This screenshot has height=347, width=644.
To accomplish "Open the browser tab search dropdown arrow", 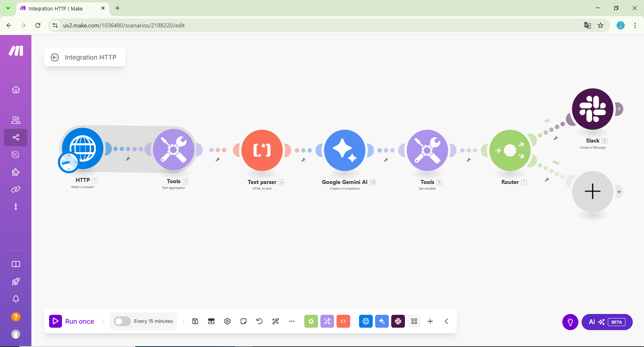I will click(x=8, y=8).
